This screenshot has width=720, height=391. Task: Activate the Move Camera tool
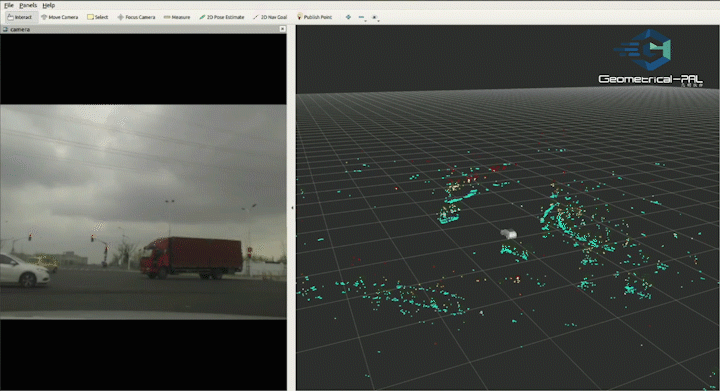click(60, 17)
